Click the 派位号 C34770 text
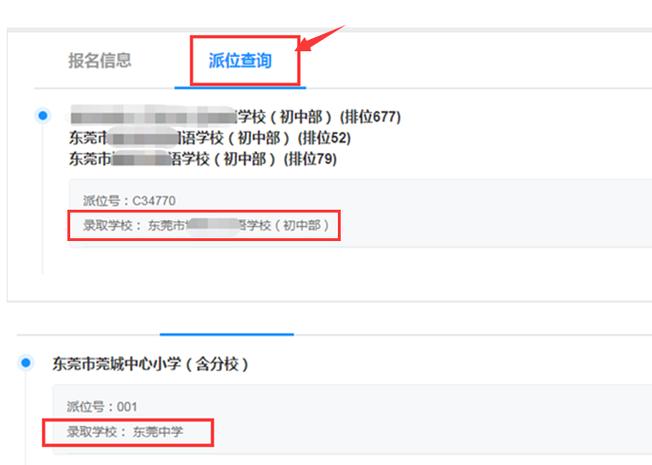Image resolution: width=652 pixels, height=465 pixels. (x=129, y=201)
